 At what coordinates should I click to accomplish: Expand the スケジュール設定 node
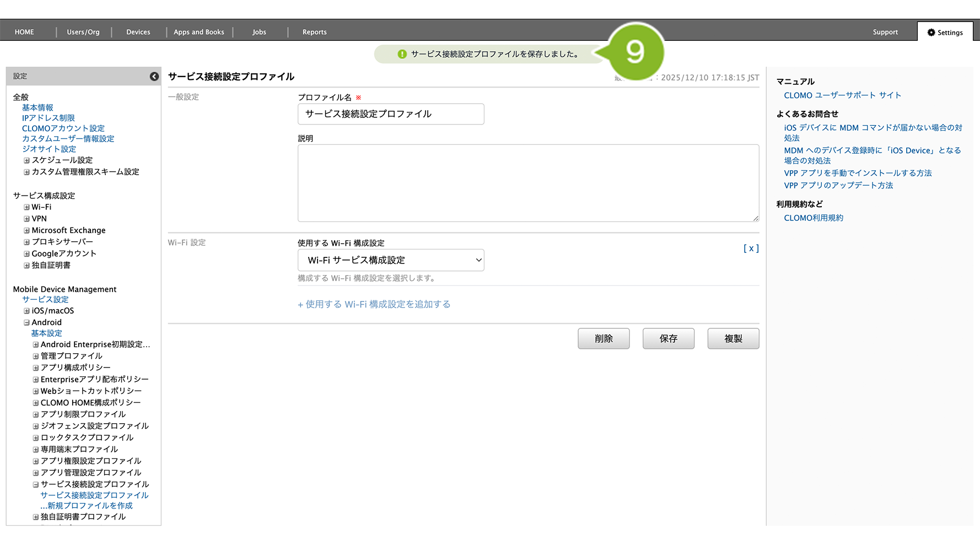[x=26, y=161]
